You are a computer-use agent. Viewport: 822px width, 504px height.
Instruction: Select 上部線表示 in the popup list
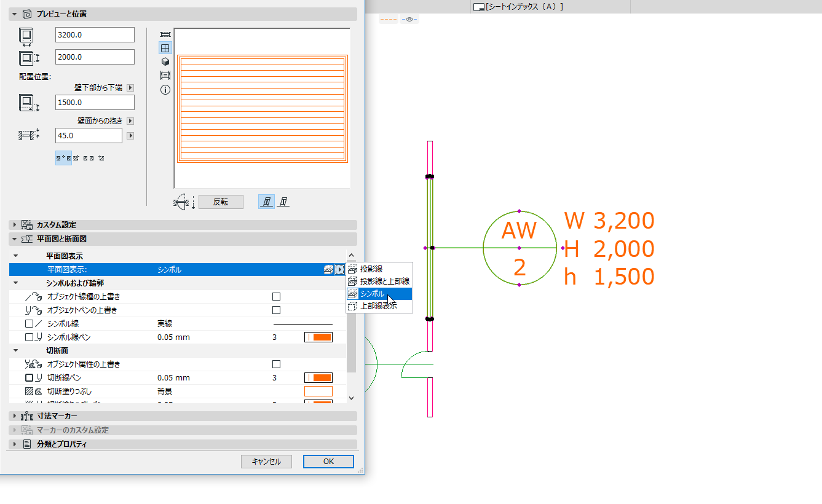(378, 306)
